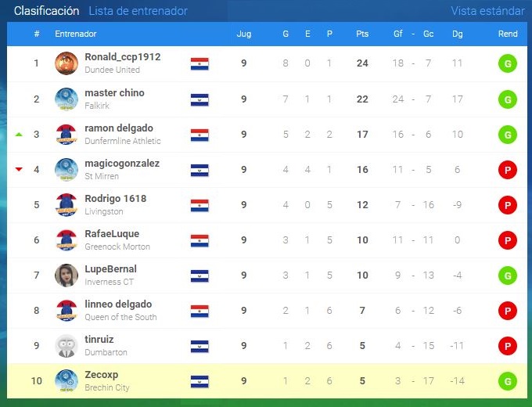532x407 pixels.
Task: Click the red P badge for magicogonzalez
Action: point(508,170)
